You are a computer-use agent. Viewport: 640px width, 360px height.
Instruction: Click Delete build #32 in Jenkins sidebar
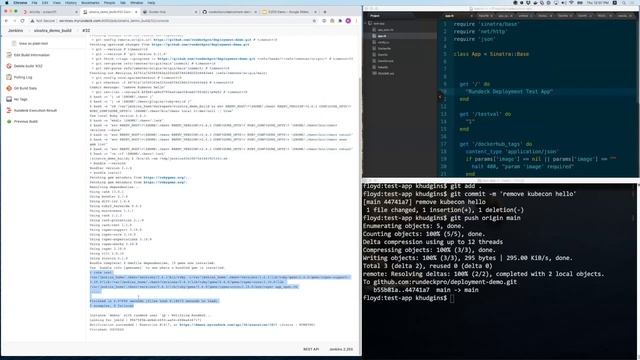click(x=28, y=66)
